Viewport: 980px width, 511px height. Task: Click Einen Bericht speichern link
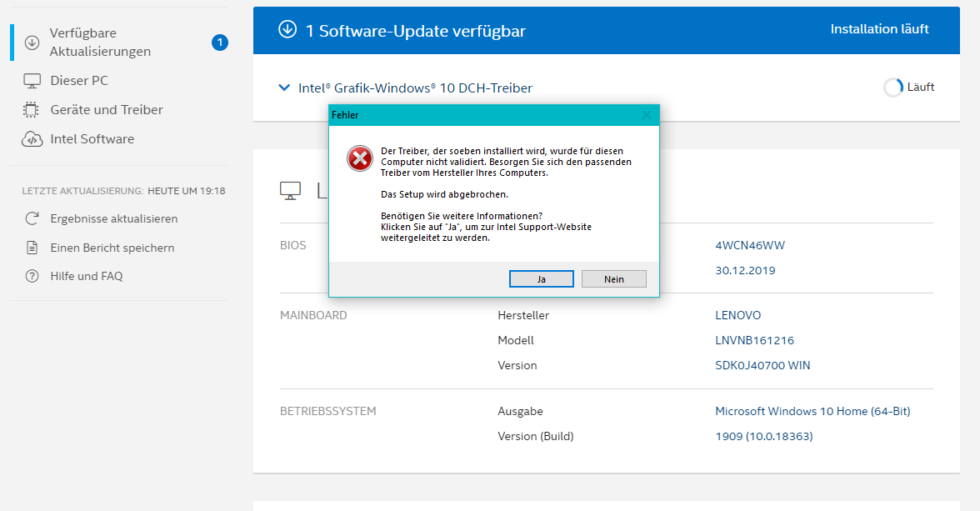tap(112, 248)
